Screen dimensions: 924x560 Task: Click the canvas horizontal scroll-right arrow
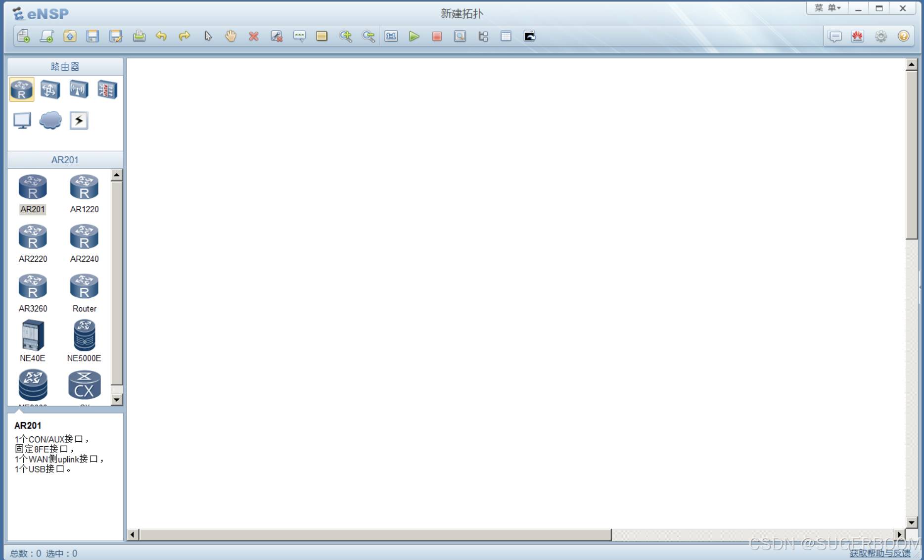pyautogui.click(x=900, y=535)
